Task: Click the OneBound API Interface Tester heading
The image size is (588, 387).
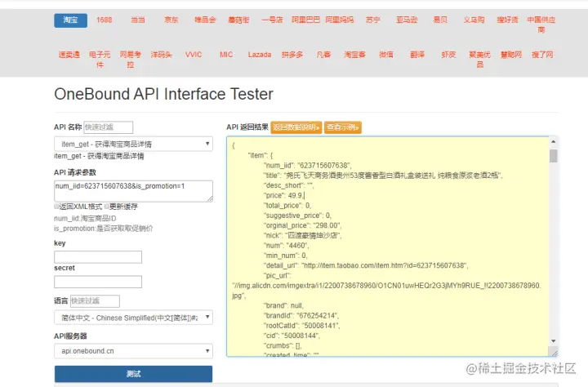Action: (x=163, y=94)
